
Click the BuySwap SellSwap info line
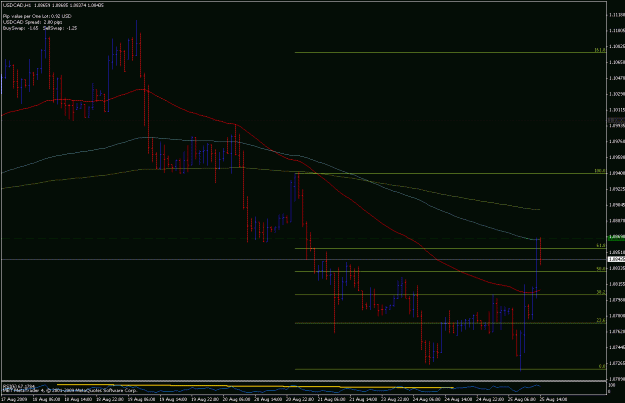click(40, 28)
